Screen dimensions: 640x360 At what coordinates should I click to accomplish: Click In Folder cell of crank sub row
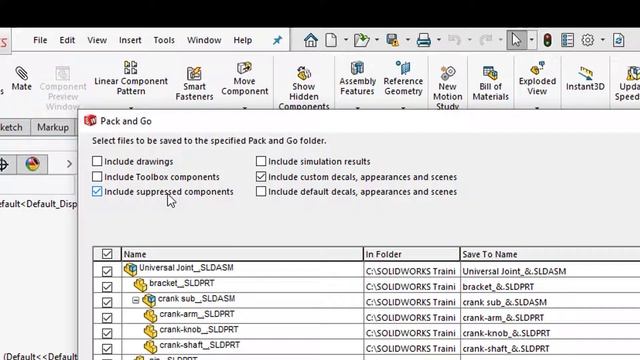click(x=411, y=302)
